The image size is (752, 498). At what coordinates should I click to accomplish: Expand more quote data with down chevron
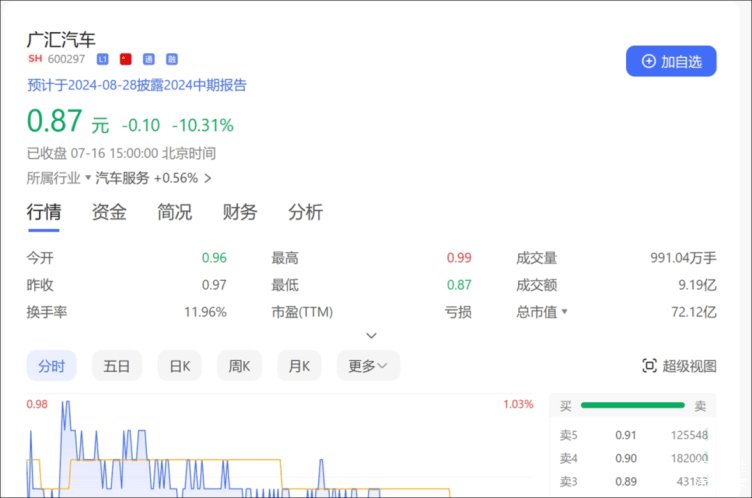(x=371, y=335)
